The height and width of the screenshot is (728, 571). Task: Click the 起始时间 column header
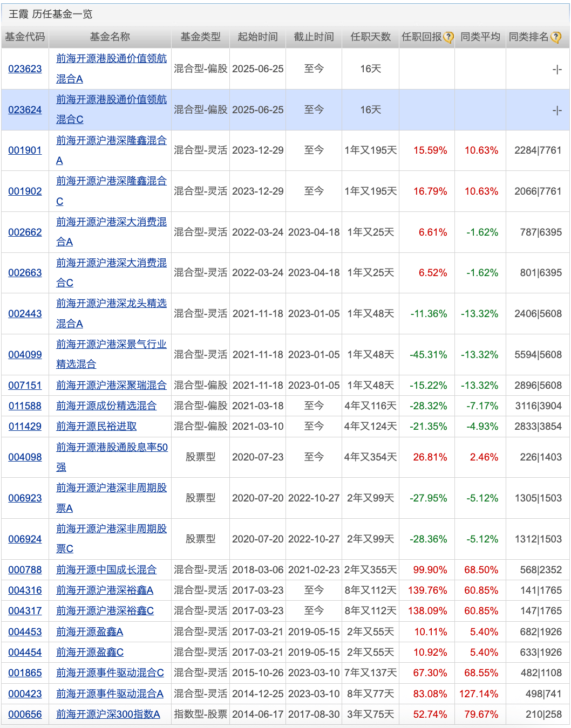(x=258, y=37)
